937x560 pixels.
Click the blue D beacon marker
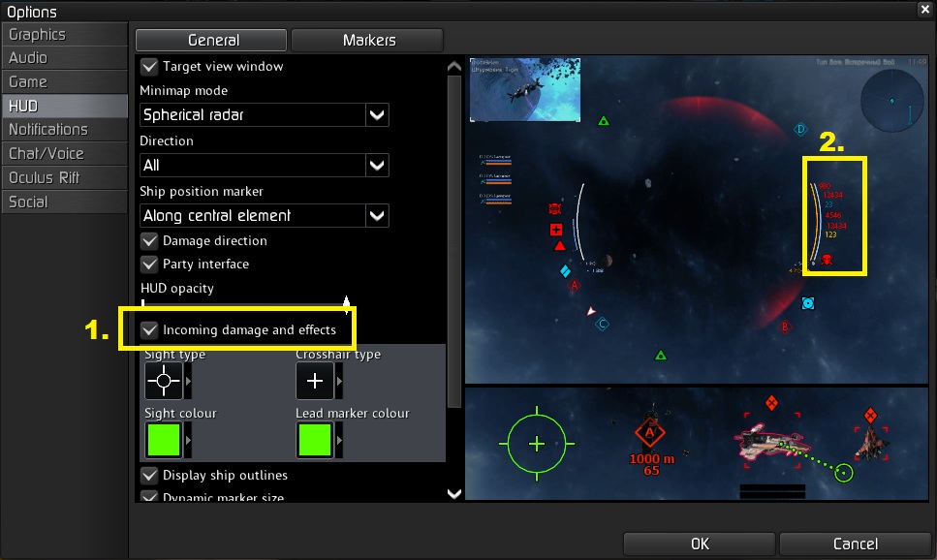[800, 129]
